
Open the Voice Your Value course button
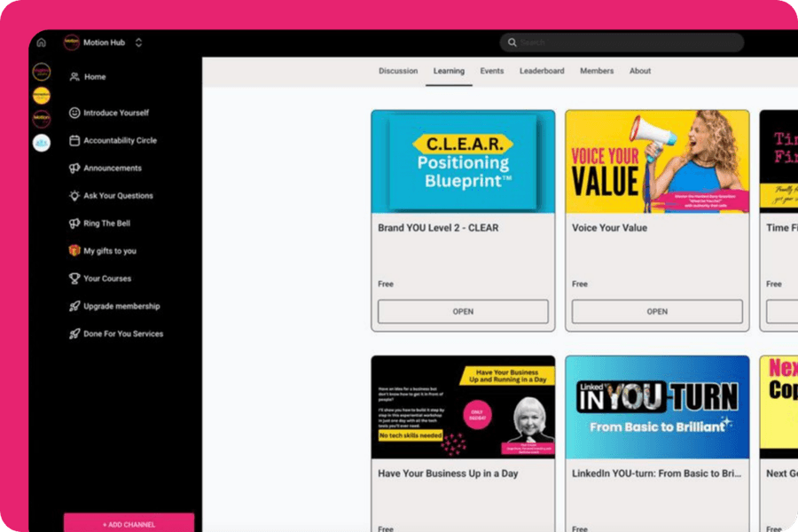click(x=657, y=311)
